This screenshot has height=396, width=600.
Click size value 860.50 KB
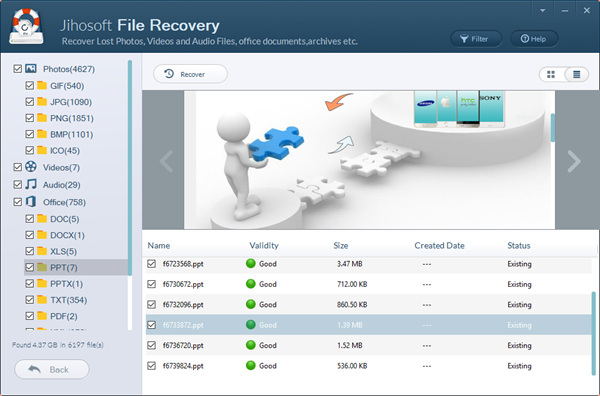pyautogui.click(x=352, y=305)
